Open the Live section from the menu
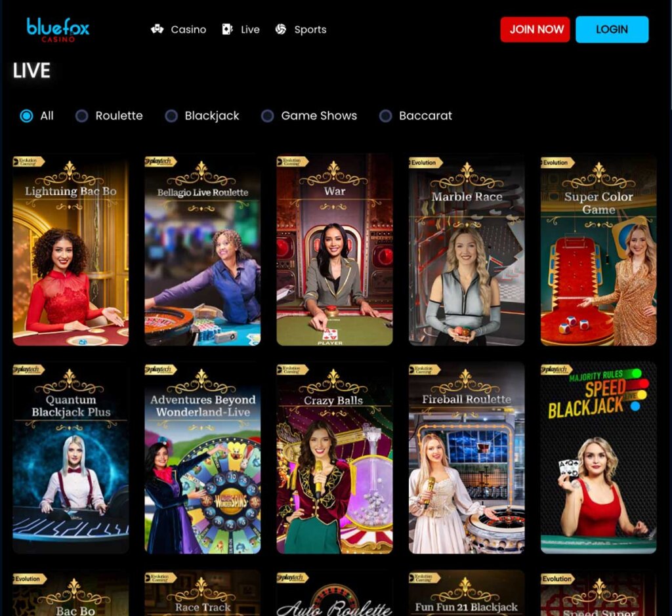The width and height of the screenshot is (672, 616). pos(249,29)
